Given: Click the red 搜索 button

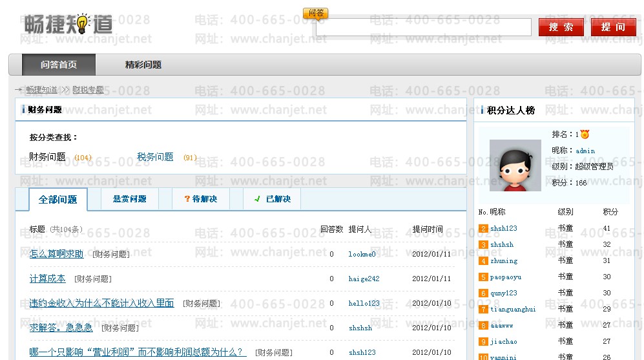Looking at the screenshot, I should click(561, 27).
